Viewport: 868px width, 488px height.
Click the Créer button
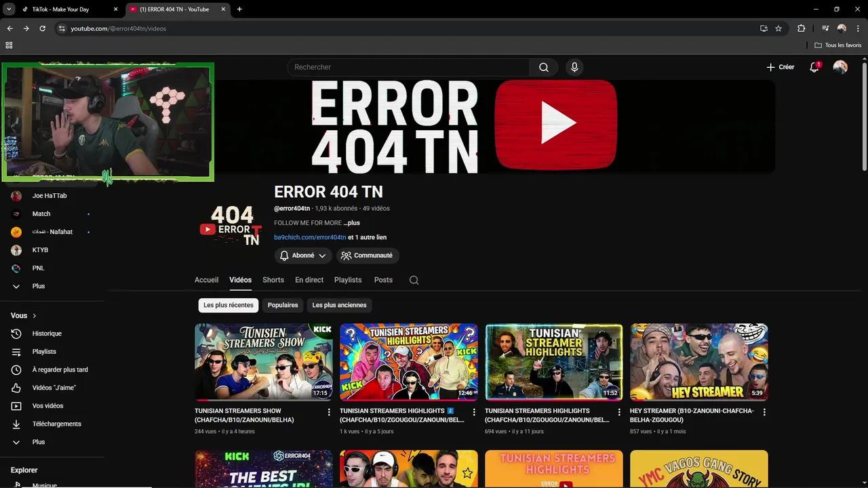click(781, 67)
